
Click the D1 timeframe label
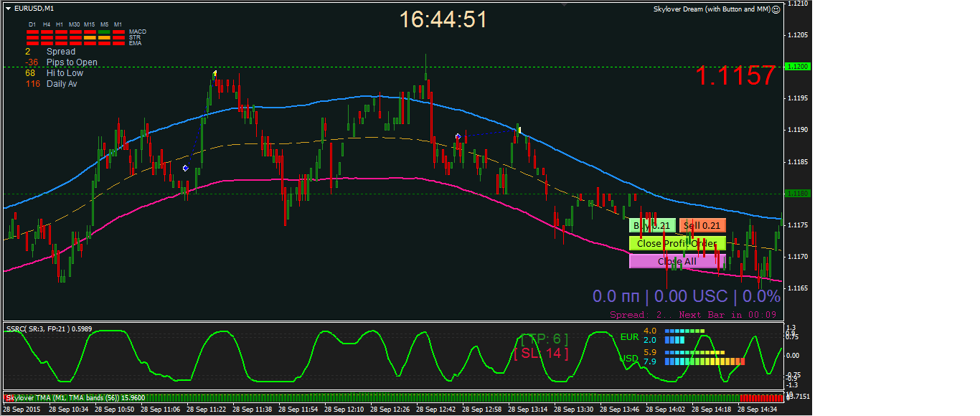32,24
